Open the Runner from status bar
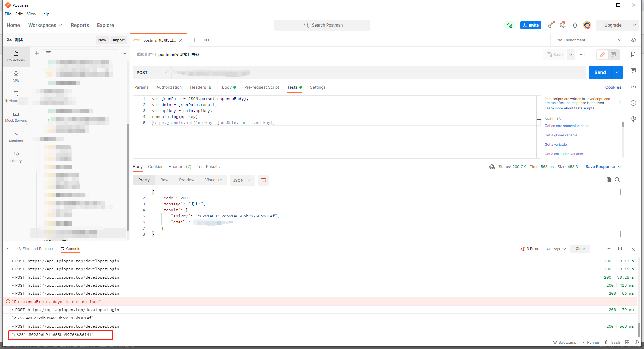 tap(590, 342)
